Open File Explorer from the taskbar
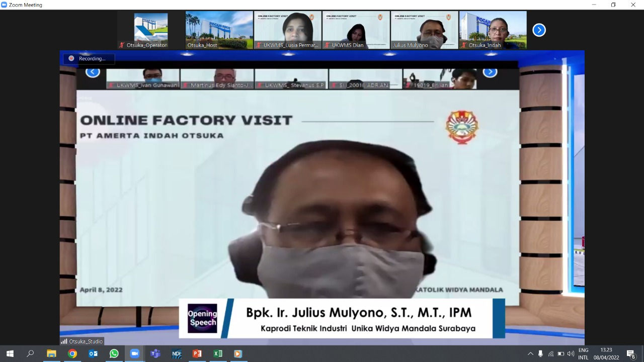644x362 pixels. (51, 353)
